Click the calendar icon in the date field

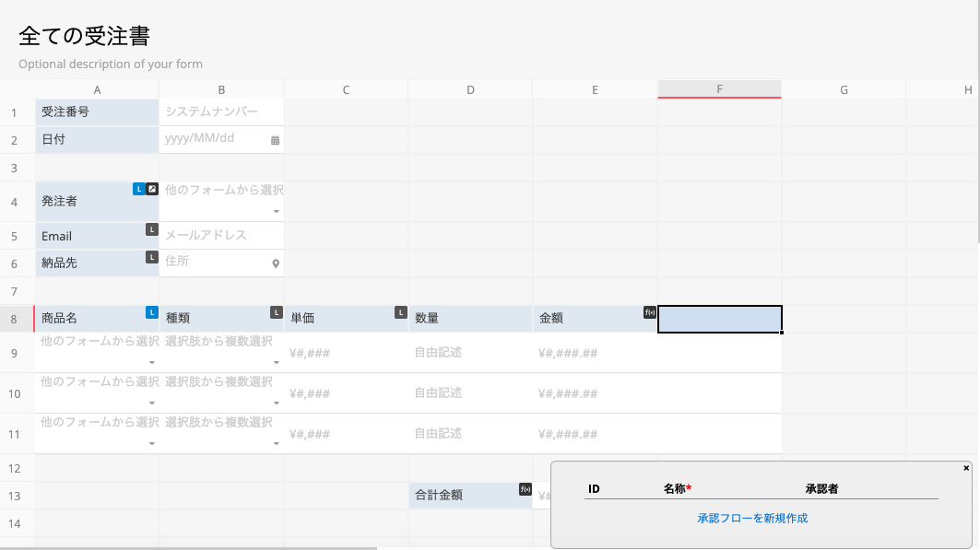pyautogui.click(x=275, y=140)
